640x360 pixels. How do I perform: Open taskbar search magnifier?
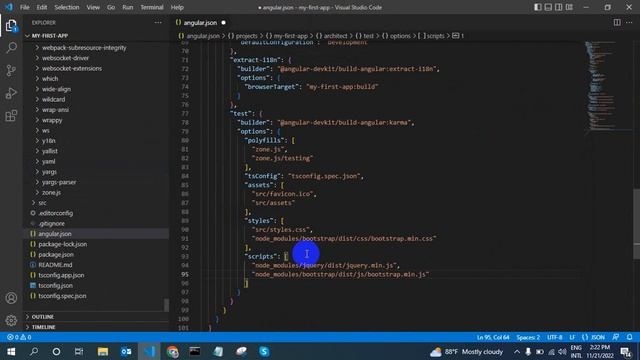click(x=34, y=351)
